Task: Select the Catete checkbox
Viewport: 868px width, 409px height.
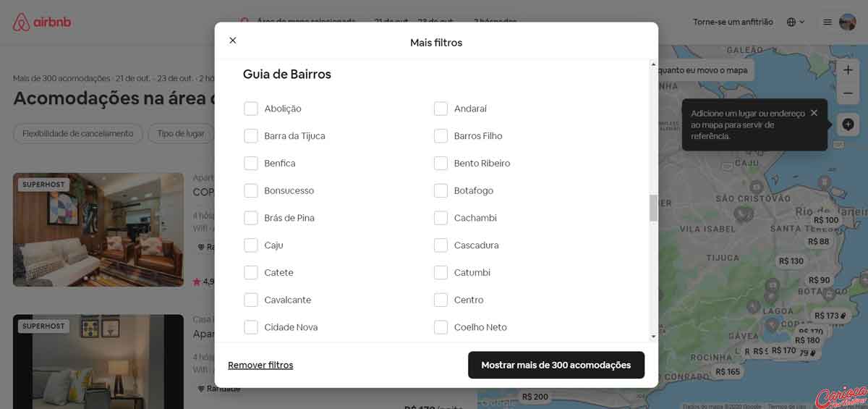Action: pos(251,272)
